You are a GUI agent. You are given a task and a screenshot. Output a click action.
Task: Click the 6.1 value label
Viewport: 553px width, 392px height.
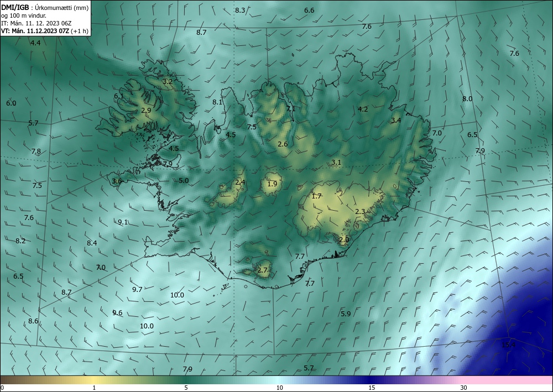(x=119, y=96)
